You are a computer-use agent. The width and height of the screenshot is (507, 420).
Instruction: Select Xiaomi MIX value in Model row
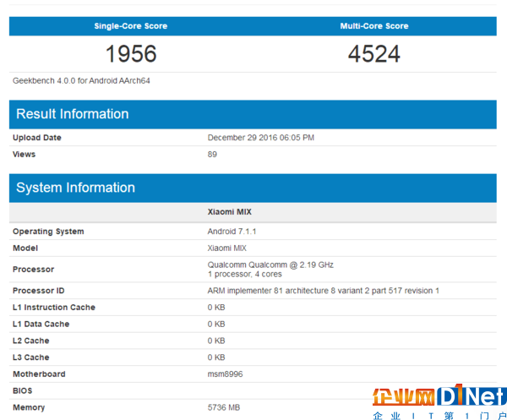pos(227,248)
